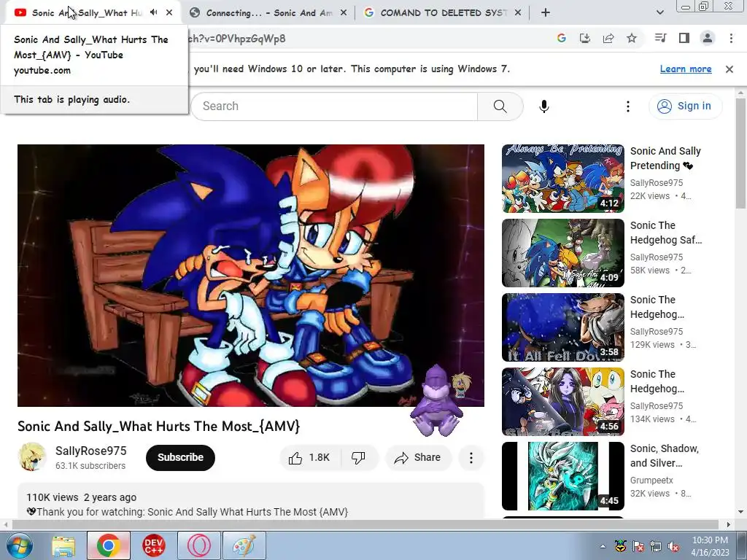This screenshot has width=747, height=560.
Task: Click the install/download icon in address bar
Action: point(584,38)
